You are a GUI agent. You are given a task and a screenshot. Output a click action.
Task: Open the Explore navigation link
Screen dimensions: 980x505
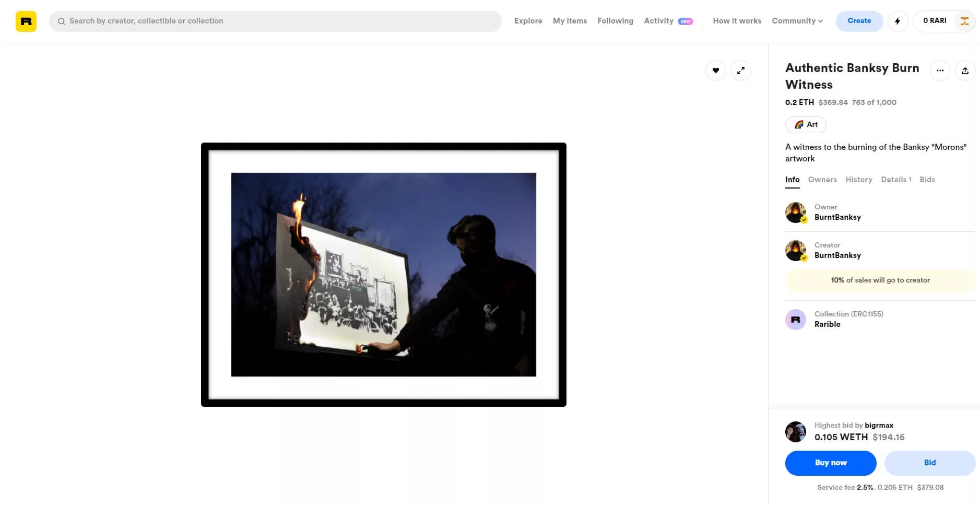coord(528,21)
